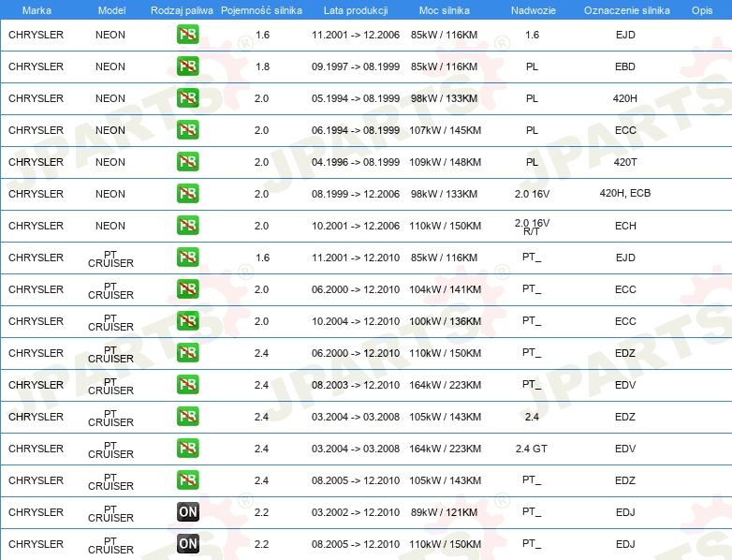Click the Rodzaj paliwa column header
This screenshot has height=560, width=732.
pos(182,10)
